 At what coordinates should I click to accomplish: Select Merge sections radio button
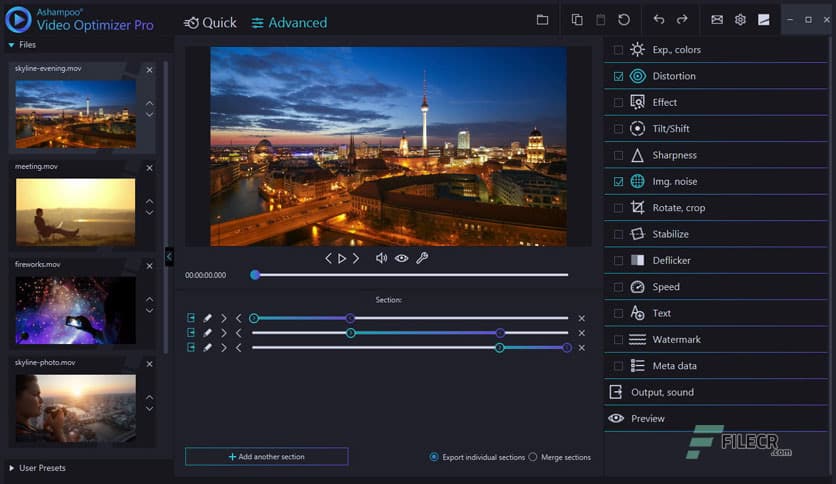(533, 457)
